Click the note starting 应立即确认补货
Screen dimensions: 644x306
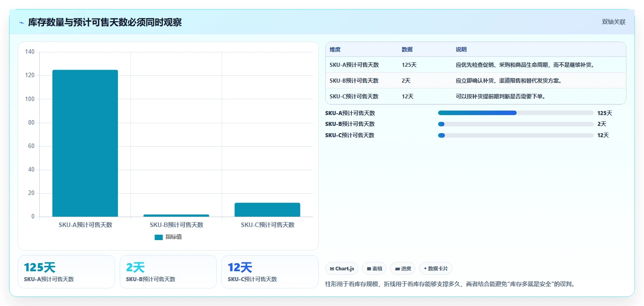[x=509, y=81]
